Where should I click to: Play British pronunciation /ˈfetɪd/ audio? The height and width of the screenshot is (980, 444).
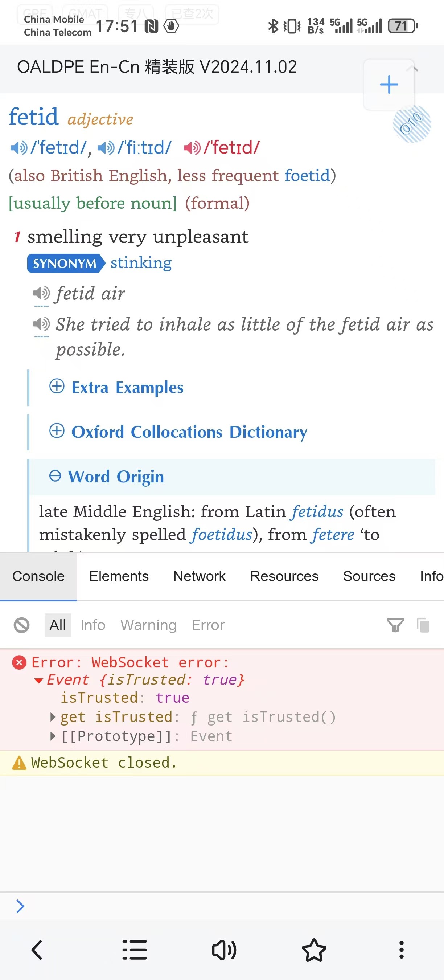click(x=18, y=148)
